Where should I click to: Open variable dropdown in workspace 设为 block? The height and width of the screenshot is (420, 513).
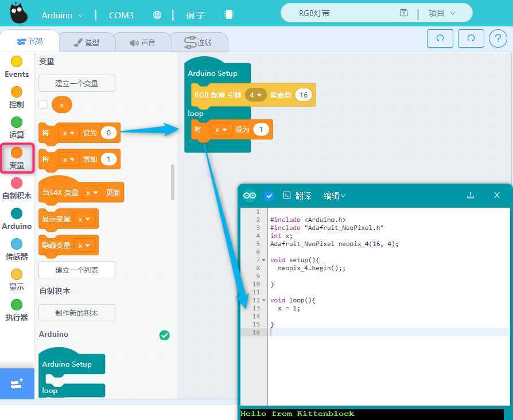221,130
